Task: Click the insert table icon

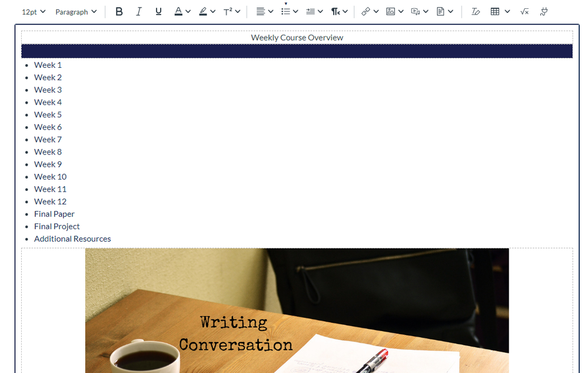Action: point(495,12)
